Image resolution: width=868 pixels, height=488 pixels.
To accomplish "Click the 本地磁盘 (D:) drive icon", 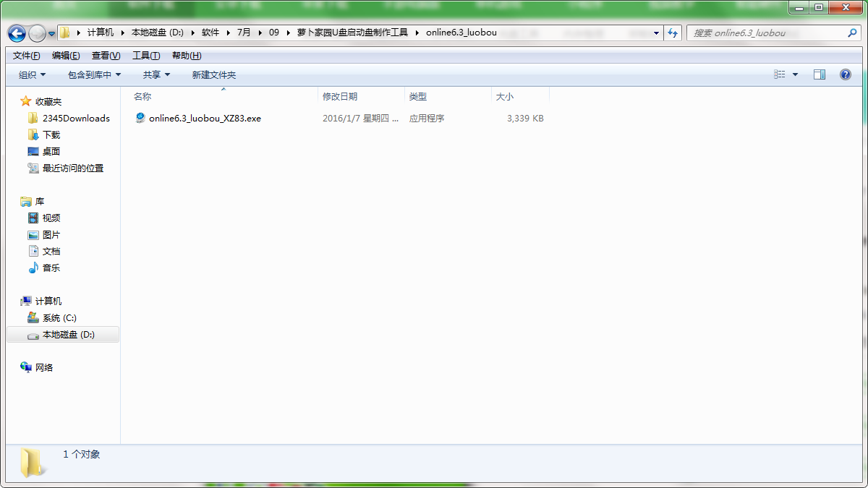I will click(x=33, y=335).
